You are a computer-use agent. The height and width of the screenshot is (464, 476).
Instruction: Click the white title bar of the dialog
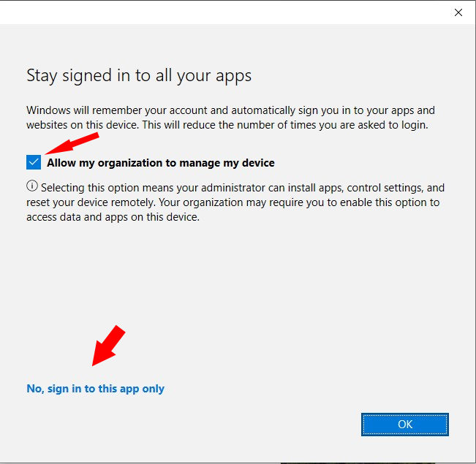[x=219, y=12]
